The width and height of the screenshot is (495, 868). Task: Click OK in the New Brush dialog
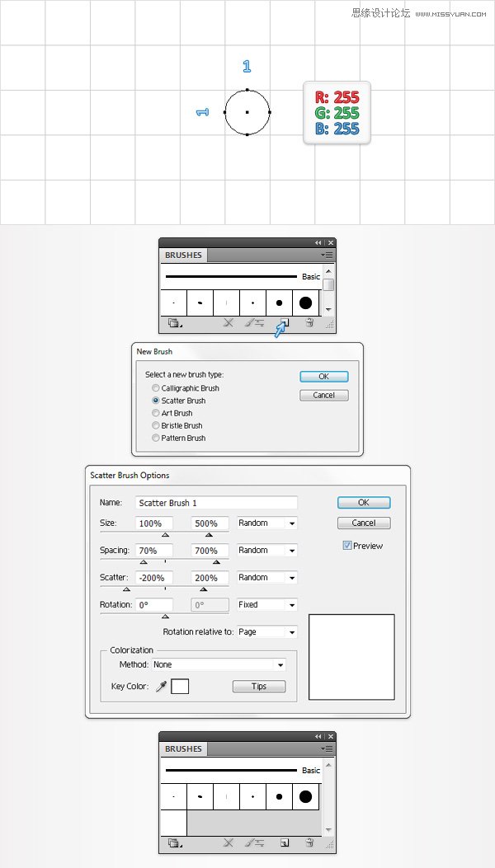323,377
